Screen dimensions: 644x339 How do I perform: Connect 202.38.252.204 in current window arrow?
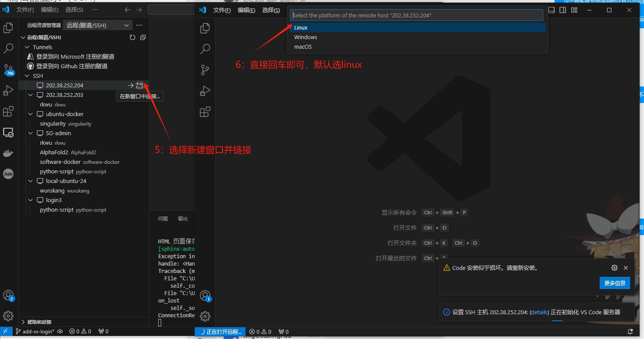point(130,85)
